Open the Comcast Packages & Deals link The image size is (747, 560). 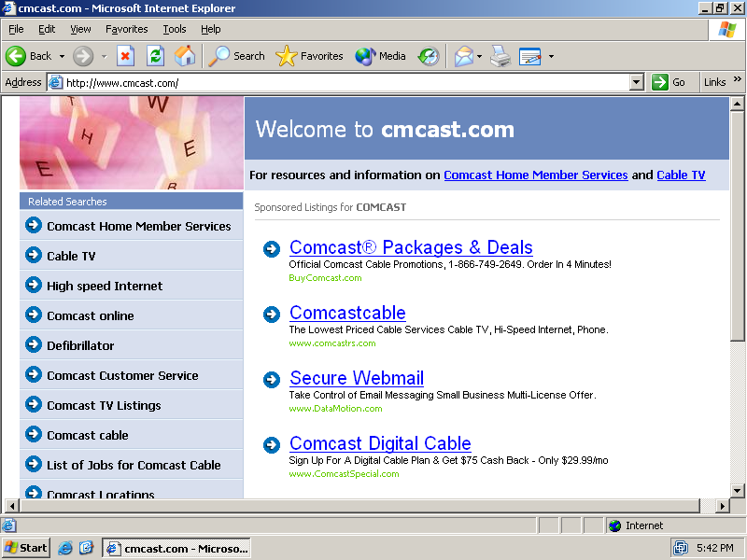[411, 247]
